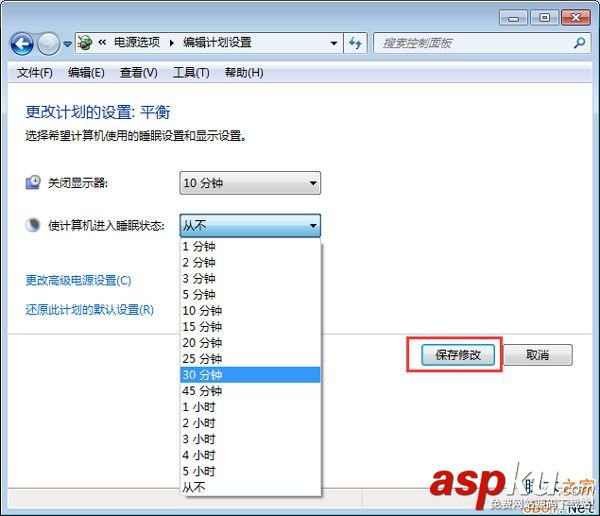Go back with the blue back arrow
Image resolution: width=600 pixels, height=516 pixels.
(22, 44)
